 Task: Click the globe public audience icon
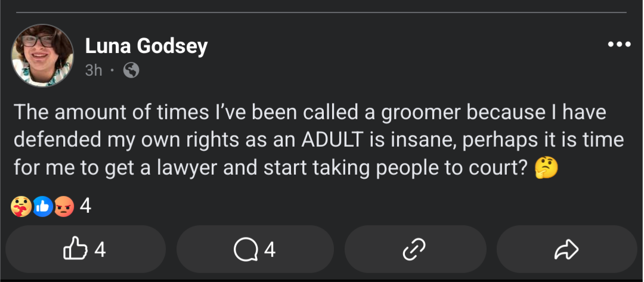(131, 70)
